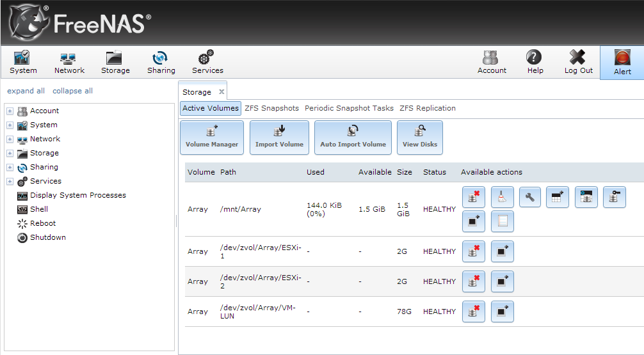Click the broom scrub icon for /mnt/Array
Image resolution: width=644 pixels, height=355 pixels.
pos(503,197)
